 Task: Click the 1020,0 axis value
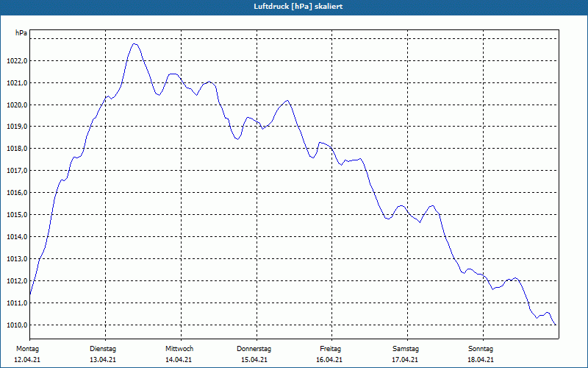17,105
